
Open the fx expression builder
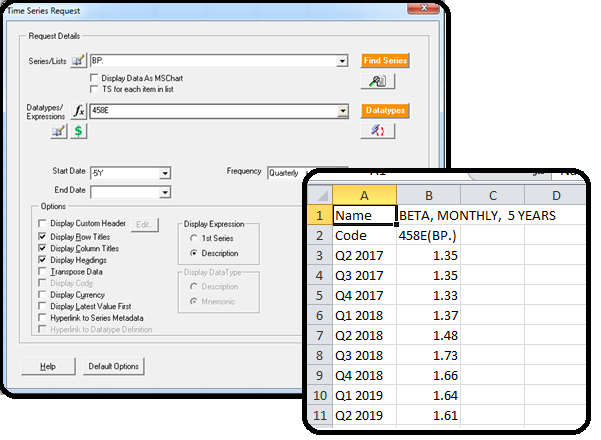click(x=77, y=111)
